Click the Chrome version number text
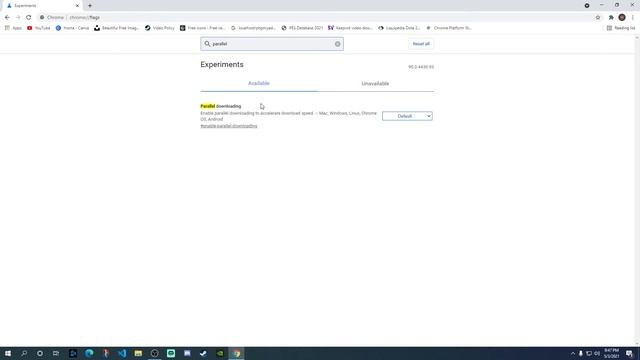The image size is (640, 360). [x=421, y=67]
